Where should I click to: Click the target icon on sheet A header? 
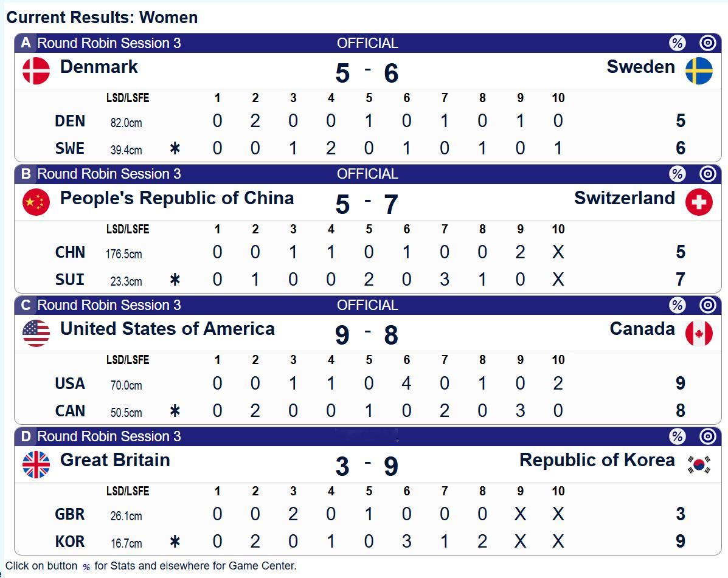pyautogui.click(x=707, y=43)
